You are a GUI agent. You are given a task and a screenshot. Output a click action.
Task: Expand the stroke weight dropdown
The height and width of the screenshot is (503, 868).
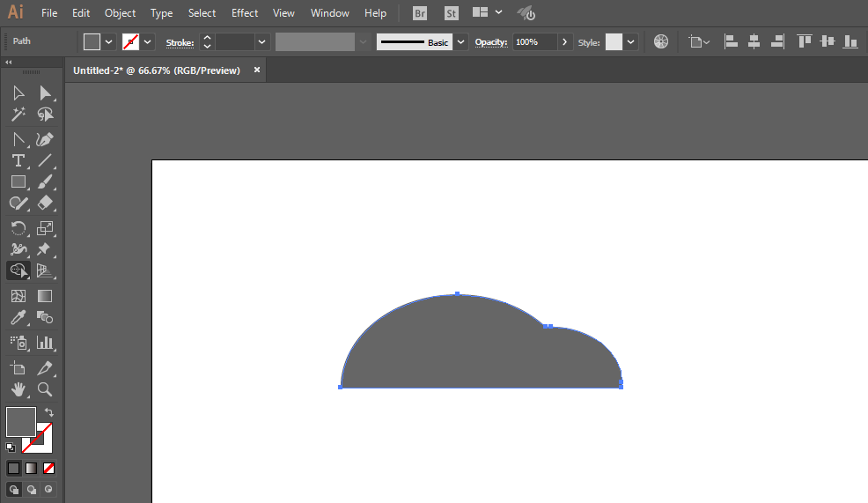[261, 42]
